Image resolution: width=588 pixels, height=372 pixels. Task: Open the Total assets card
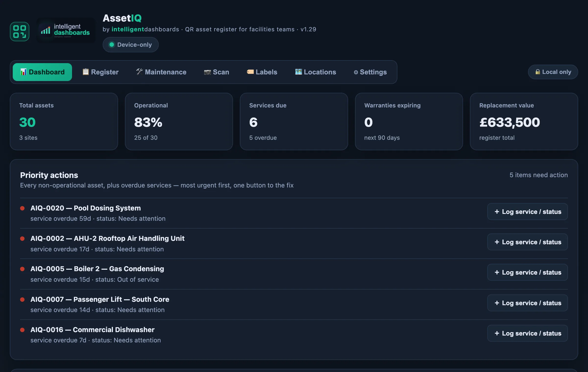click(x=64, y=121)
